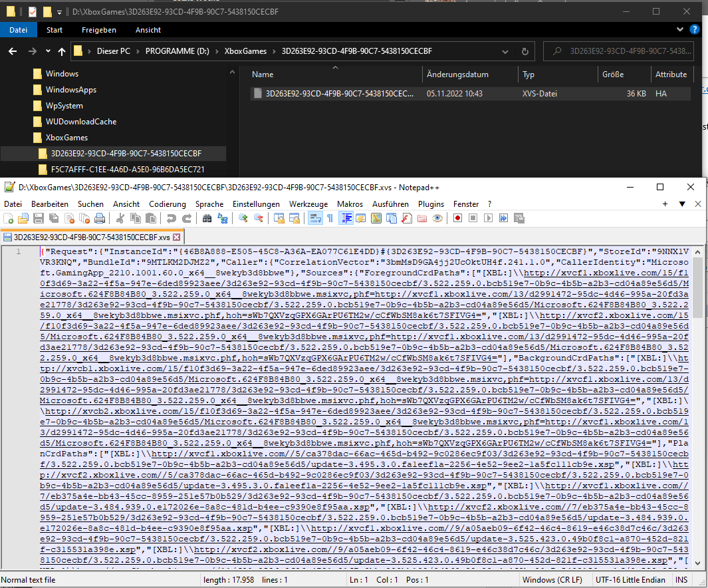Toggle the monitoring eye icon
708x588 pixels.
pyautogui.click(x=437, y=219)
